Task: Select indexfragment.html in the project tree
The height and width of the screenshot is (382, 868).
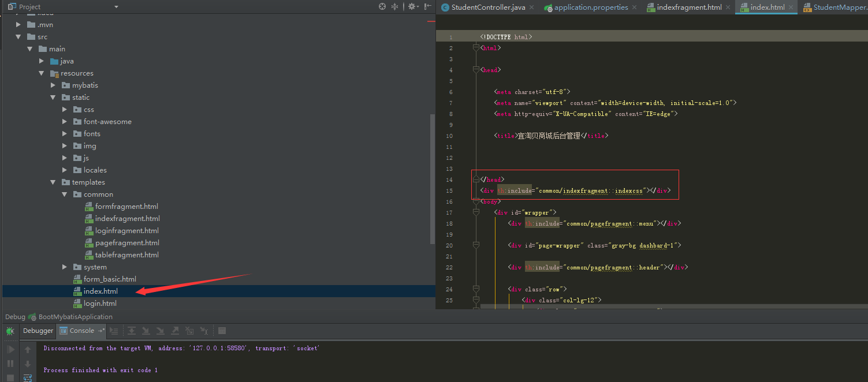Action: coord(122,219)
